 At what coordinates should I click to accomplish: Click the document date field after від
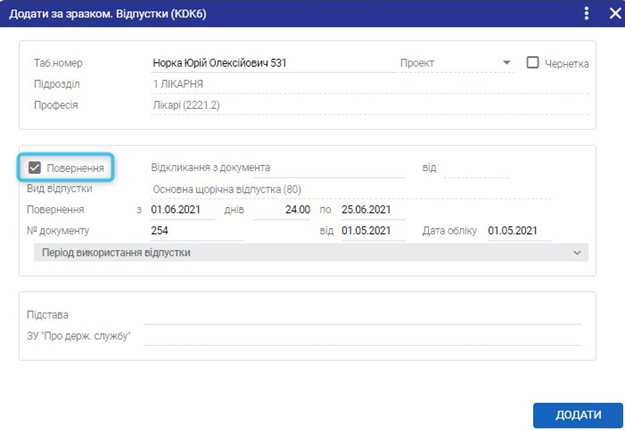click(372, 231)
